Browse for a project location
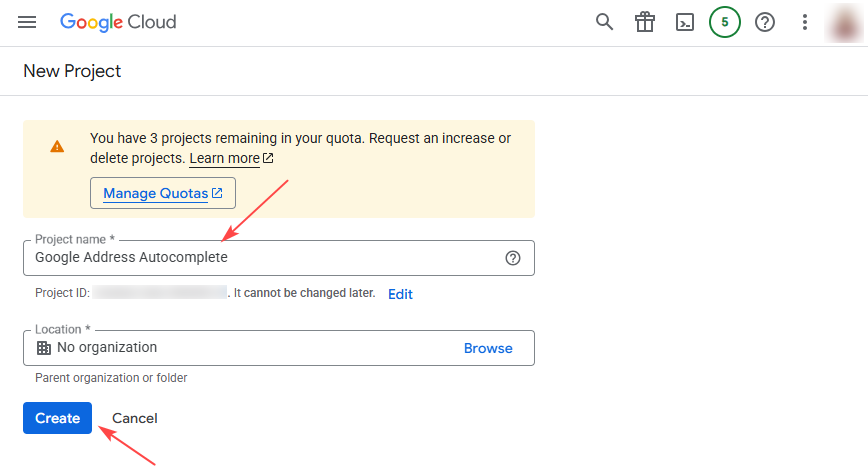Image resolution: width=868 pixels, height=470 pixels. [488, 348]
